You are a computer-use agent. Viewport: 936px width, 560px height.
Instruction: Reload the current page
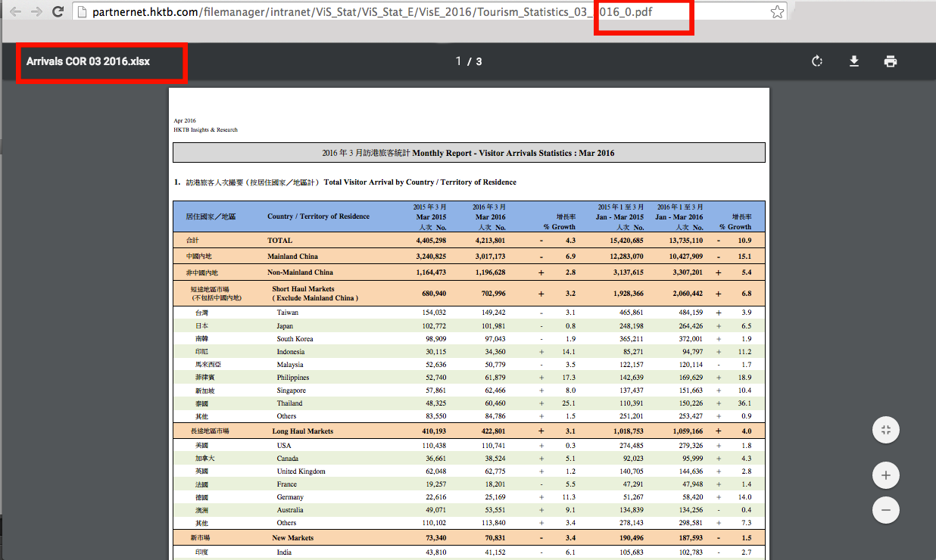click(x=58, y=12)
